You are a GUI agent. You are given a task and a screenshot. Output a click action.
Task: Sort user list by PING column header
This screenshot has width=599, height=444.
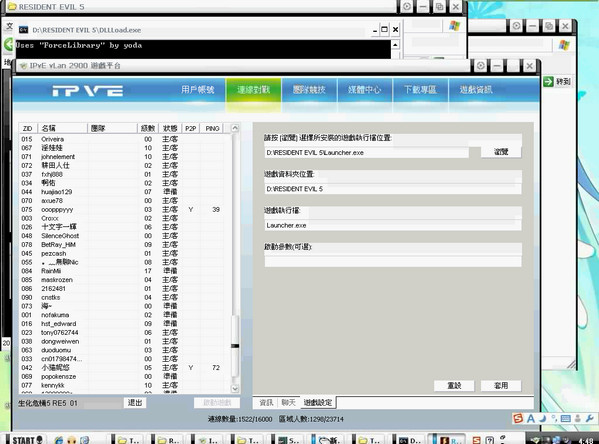pyautogui.click(x=212, y=128)
